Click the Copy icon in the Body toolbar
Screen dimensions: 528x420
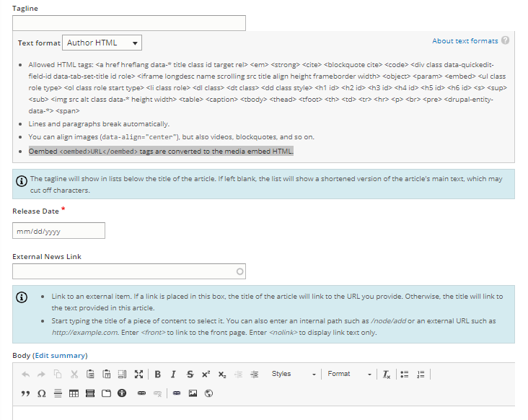(x=58, y=375)
